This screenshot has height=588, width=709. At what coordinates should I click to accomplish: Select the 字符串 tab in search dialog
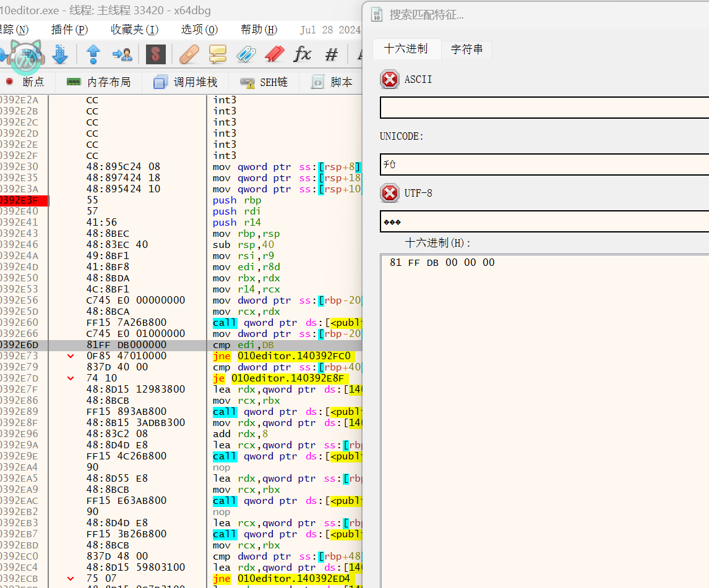coord(466,49)
